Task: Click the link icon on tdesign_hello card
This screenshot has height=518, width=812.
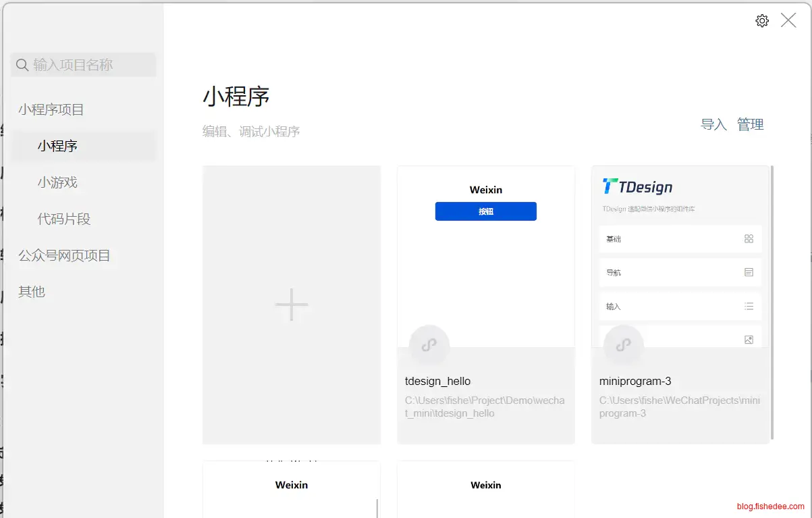Action: pos(429,345)
